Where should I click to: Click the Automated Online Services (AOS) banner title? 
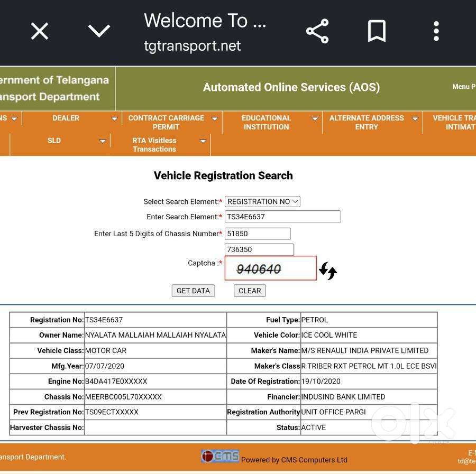pos(291,87)
